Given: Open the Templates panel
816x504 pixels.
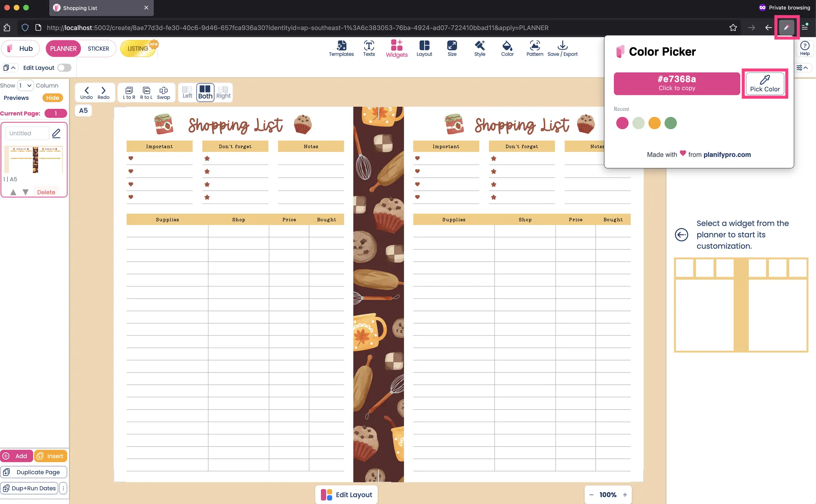Looking at the screenshot, I should coord(341,48).
